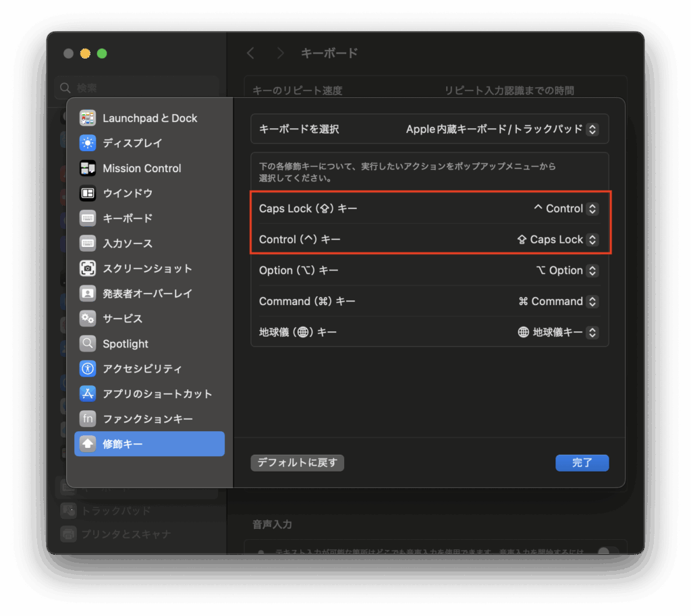Screen dimensions: 691x616
Task: Click the 完了 done button
Action: coord(582,463)
